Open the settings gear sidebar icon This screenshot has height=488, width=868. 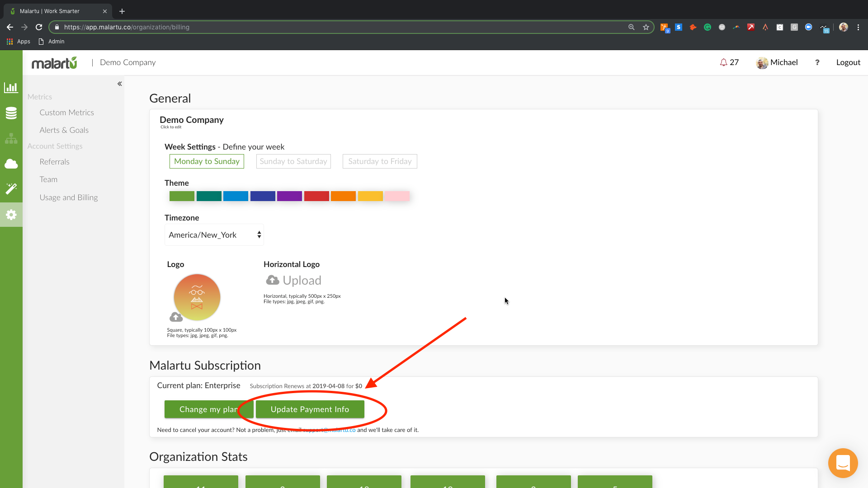coord(11,215)
